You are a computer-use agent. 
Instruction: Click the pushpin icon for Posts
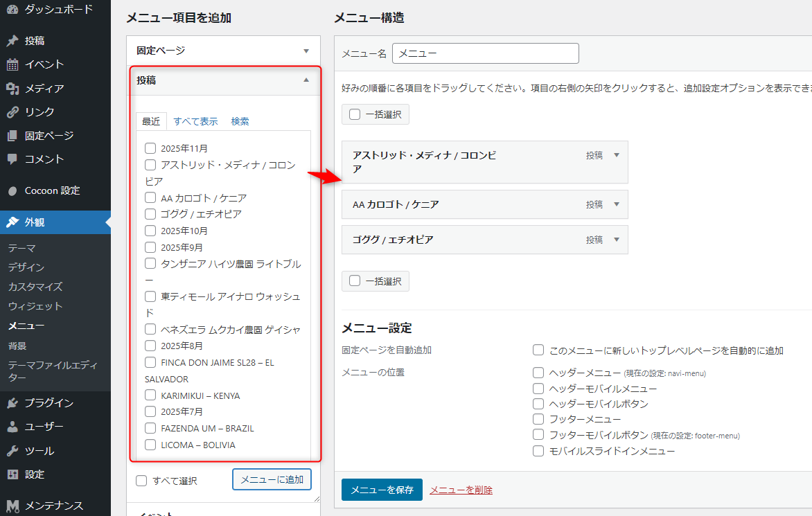[12, 41]
